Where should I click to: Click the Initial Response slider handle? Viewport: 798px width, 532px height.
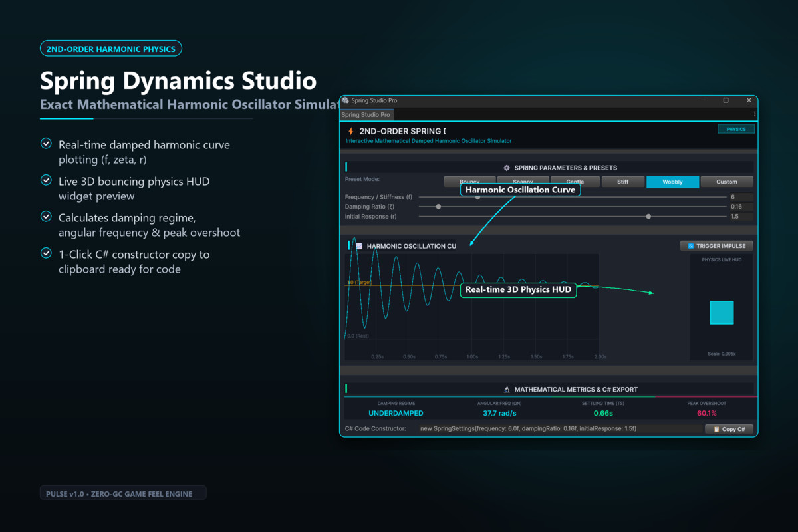(x=648, y=217)
